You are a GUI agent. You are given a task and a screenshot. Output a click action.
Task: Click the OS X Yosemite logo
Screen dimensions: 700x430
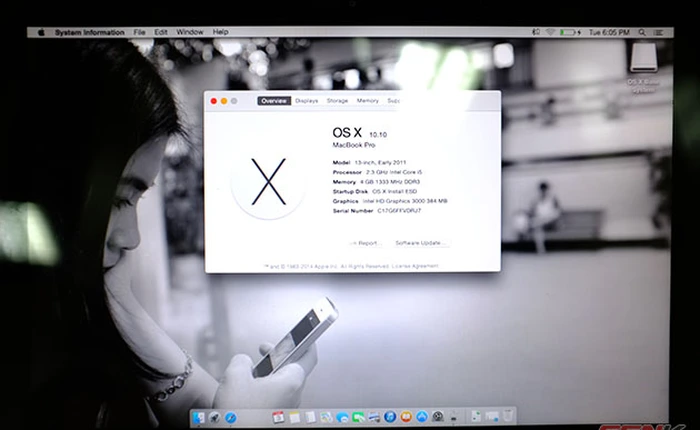click(x=268, y=181)
